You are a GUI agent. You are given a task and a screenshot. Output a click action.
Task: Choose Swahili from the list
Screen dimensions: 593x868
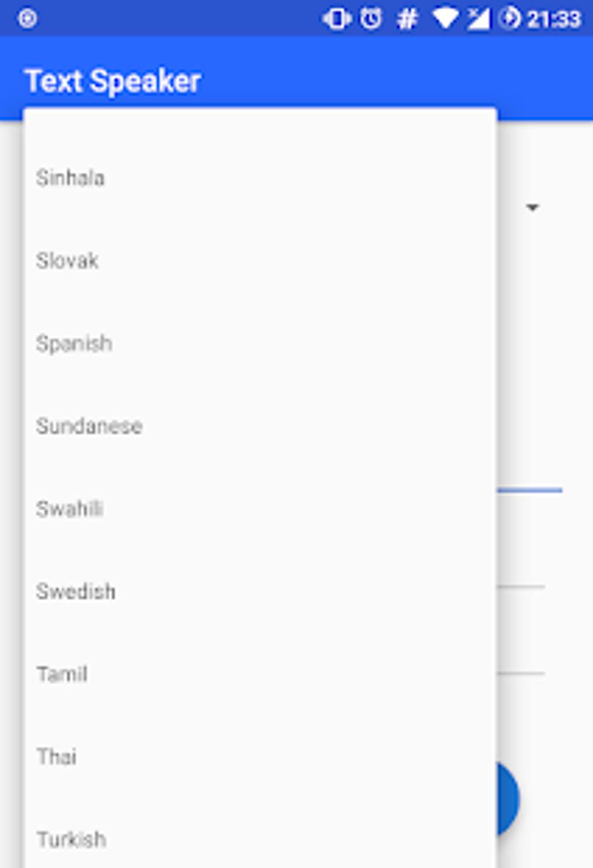[70, 508]
